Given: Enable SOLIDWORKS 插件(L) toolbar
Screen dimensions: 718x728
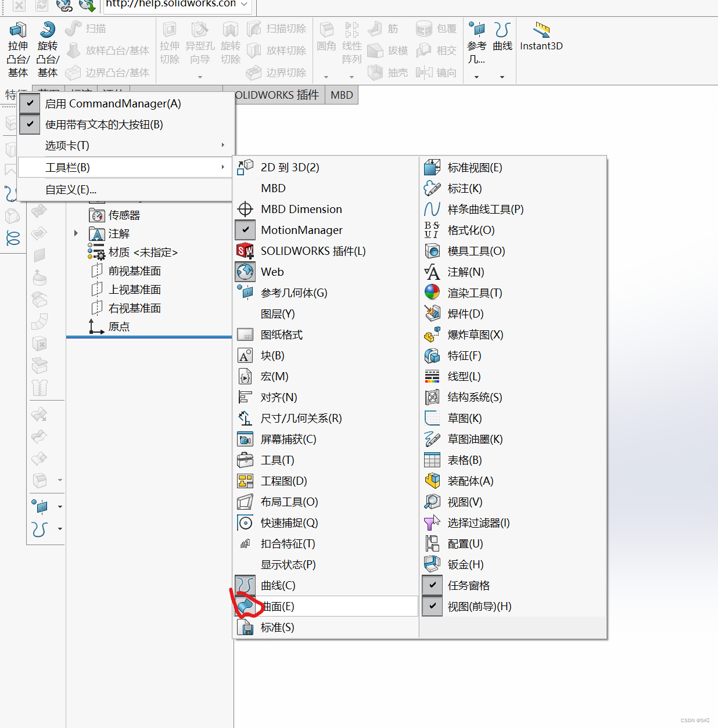Looking at the screenshot, I should (325, 251).
